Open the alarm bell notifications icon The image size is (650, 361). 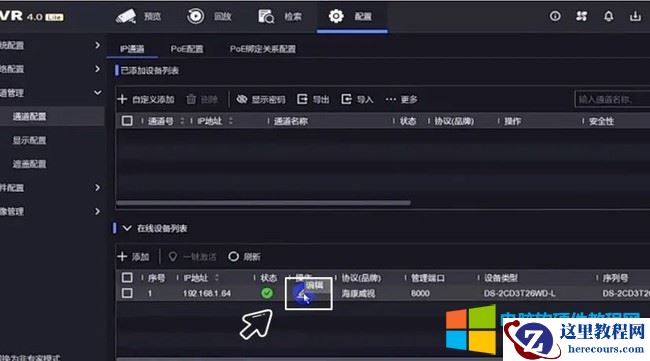pyautogui.click(x=608, y=16)
